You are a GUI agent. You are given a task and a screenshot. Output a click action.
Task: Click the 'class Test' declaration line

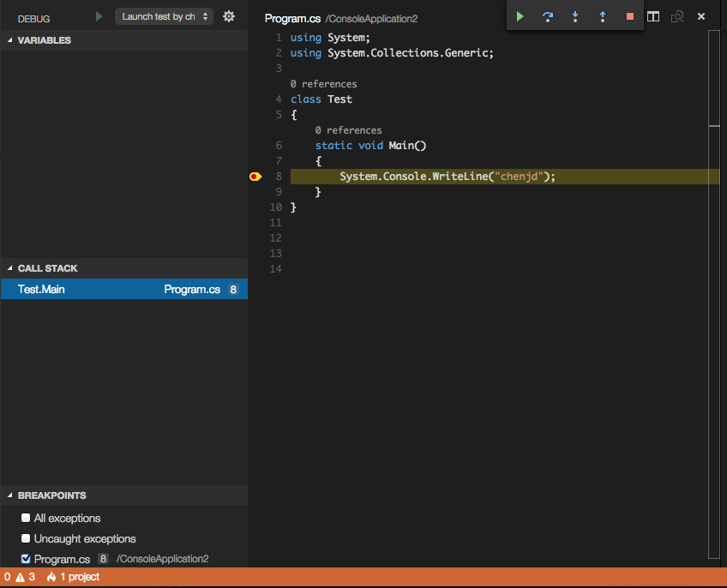tap(321, 99)
